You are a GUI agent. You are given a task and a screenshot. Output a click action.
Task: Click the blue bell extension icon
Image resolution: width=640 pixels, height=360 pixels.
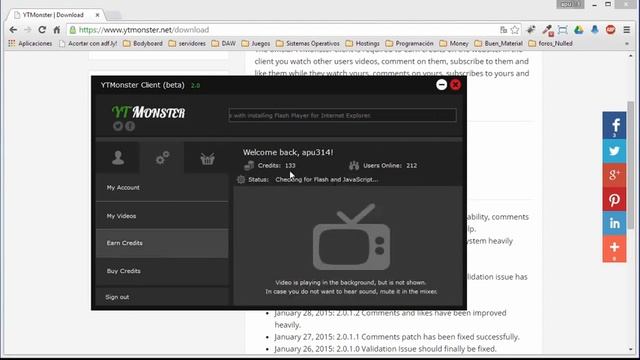pos(595,30)
